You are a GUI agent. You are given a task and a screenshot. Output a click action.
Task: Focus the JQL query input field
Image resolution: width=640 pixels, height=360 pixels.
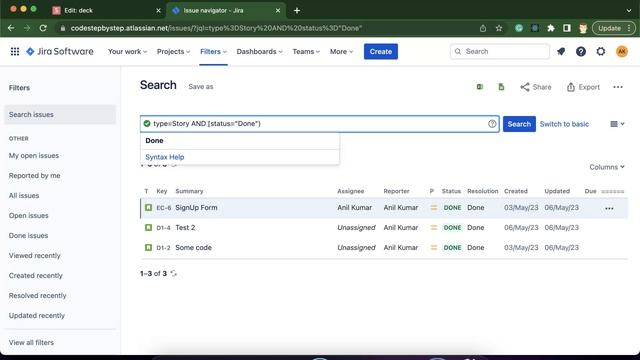[x=320, y=124]
